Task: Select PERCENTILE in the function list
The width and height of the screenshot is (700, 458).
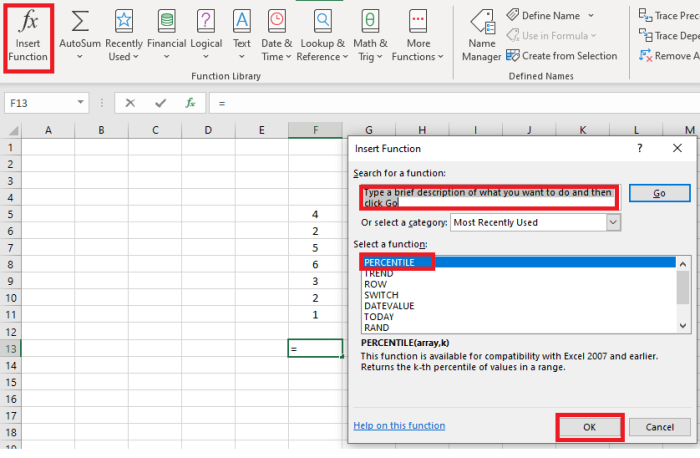Action: coord(518,262)
